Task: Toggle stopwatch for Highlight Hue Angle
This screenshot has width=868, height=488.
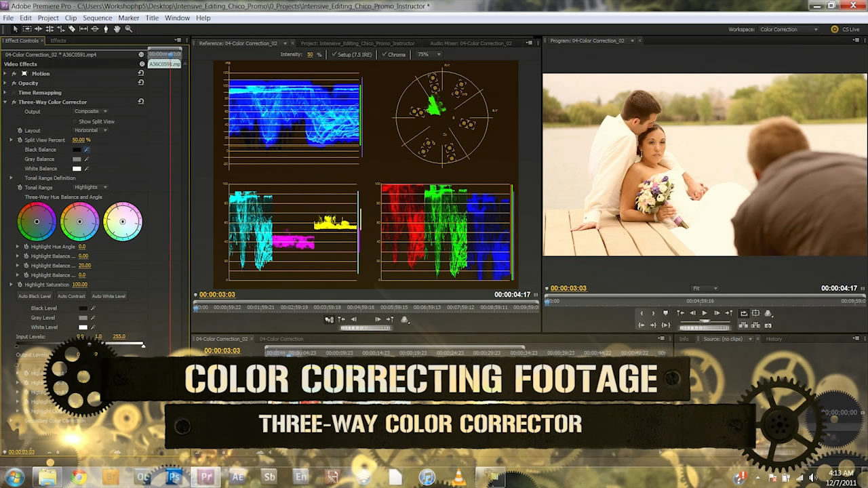Action: pos(26,247)
